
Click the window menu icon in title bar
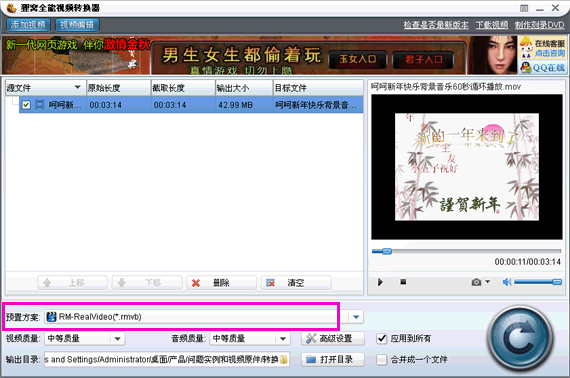pos(524,8)
